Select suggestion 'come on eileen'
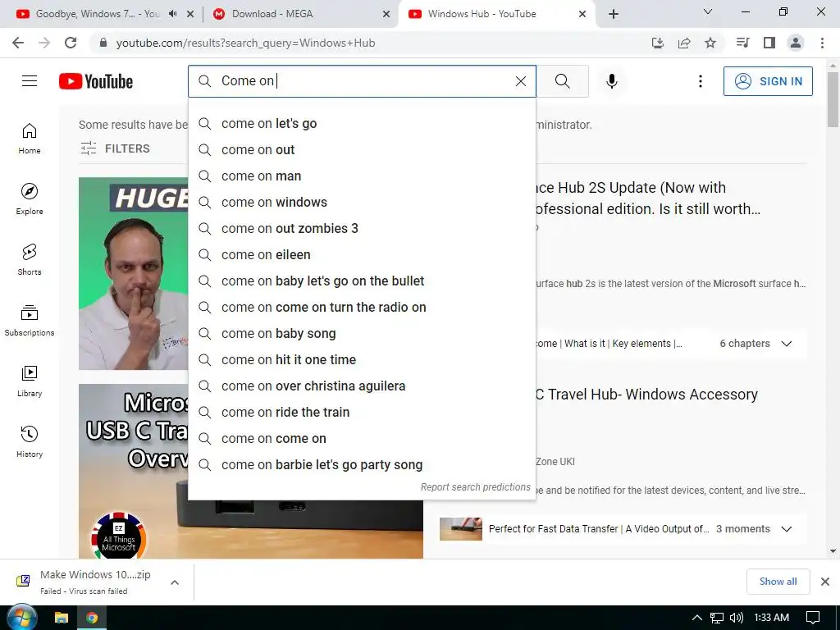Screen dimensions: 840x630 [362, 255]
